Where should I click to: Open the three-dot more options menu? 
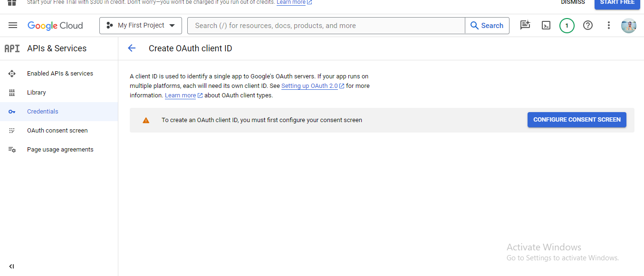609,26
